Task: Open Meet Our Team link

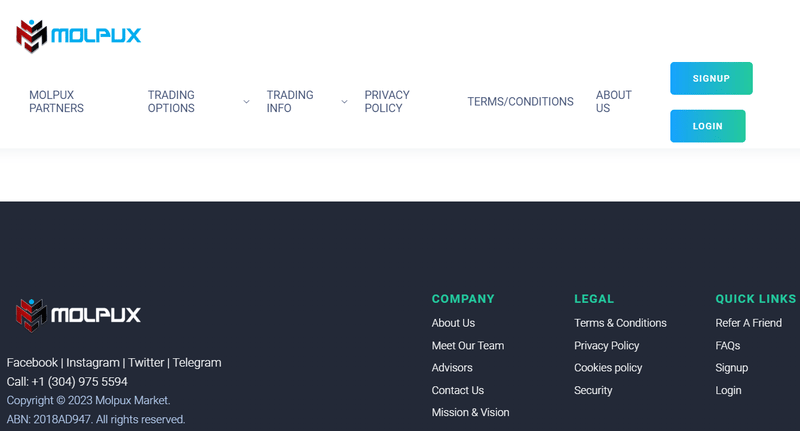Action: coord(467,346)
